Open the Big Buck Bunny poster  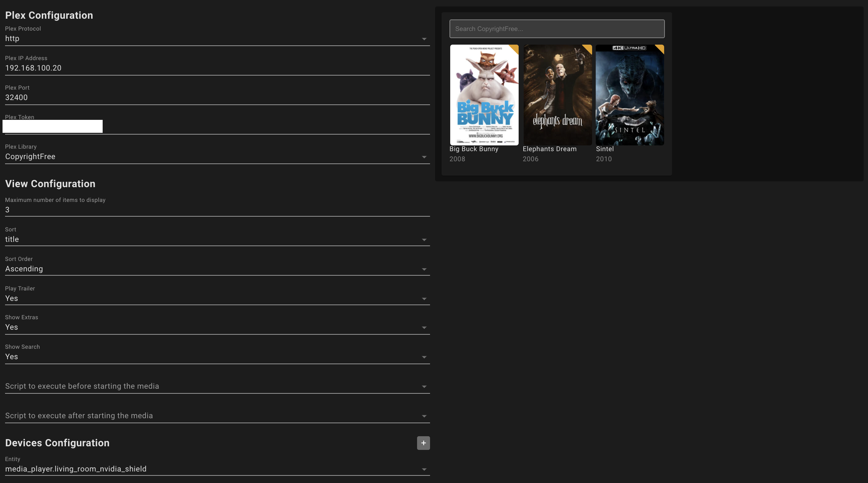pos(484,95)
